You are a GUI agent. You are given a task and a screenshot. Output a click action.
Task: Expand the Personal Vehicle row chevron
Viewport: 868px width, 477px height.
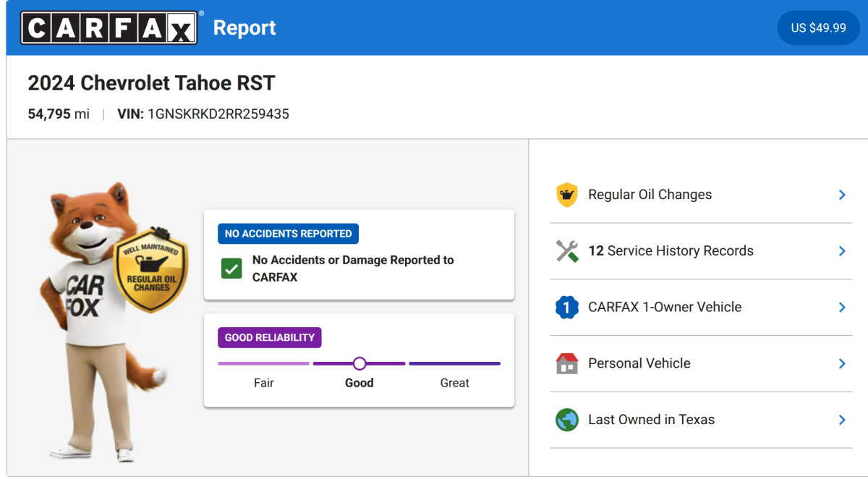[x=842, y=363]
